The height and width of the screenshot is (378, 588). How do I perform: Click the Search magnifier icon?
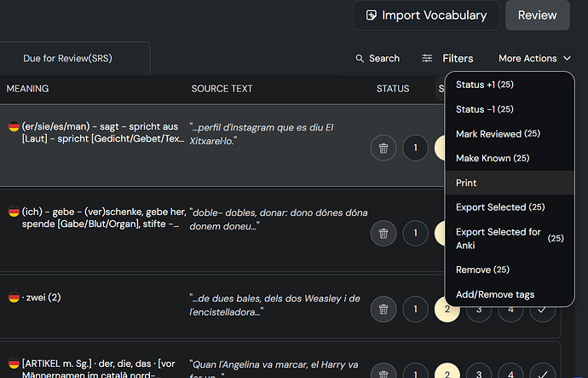pos(360,59)
